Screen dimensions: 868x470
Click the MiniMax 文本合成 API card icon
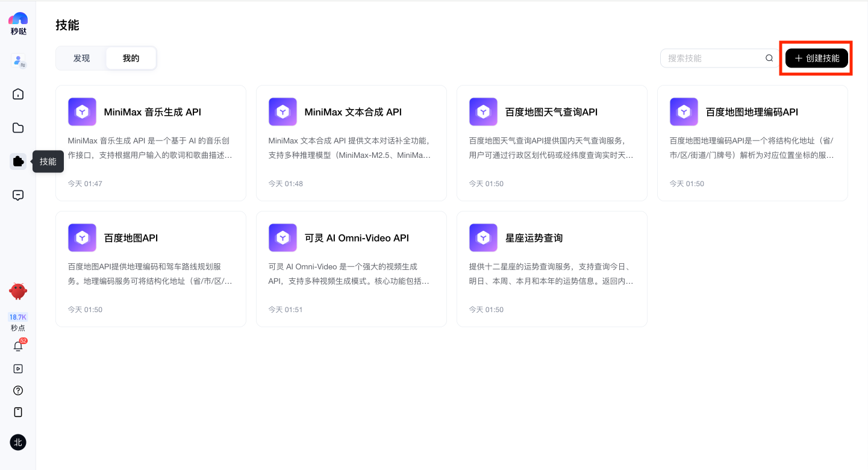point(283,112)
